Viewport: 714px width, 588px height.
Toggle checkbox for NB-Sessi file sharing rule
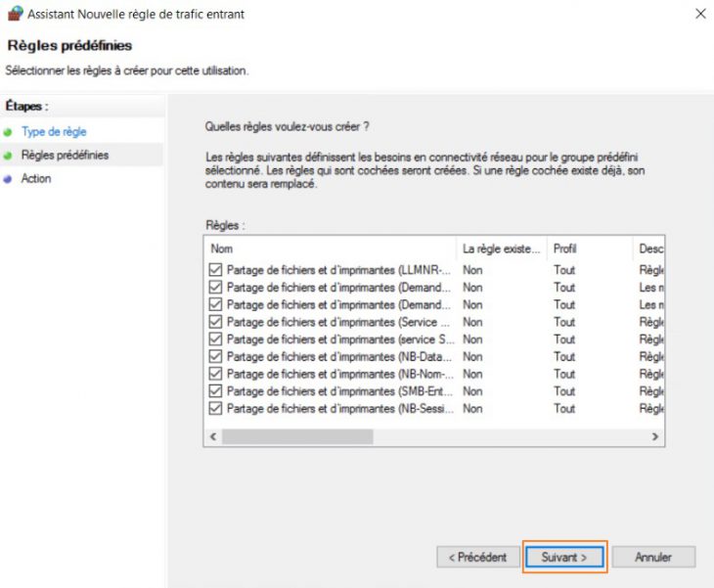tap(215, 408)
